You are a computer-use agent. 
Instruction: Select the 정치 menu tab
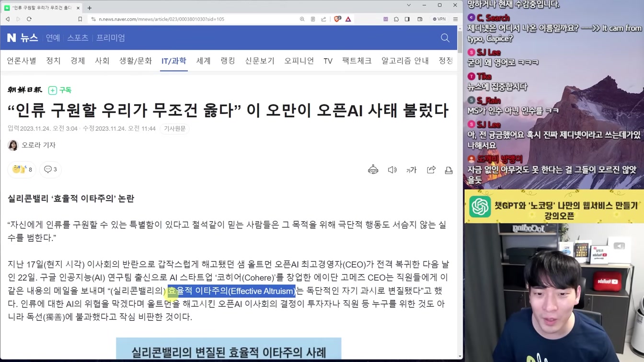point(53,61)
